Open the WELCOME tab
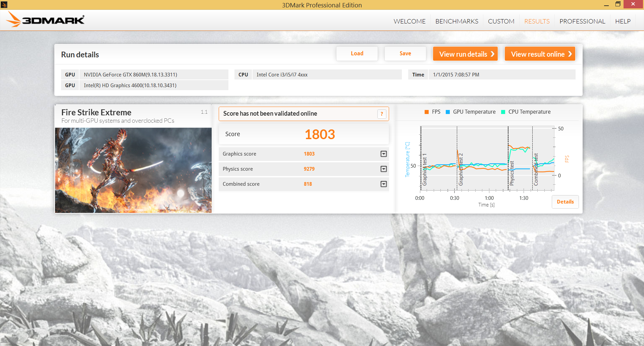This screenshot has height=346, width=644. (410, 21)
